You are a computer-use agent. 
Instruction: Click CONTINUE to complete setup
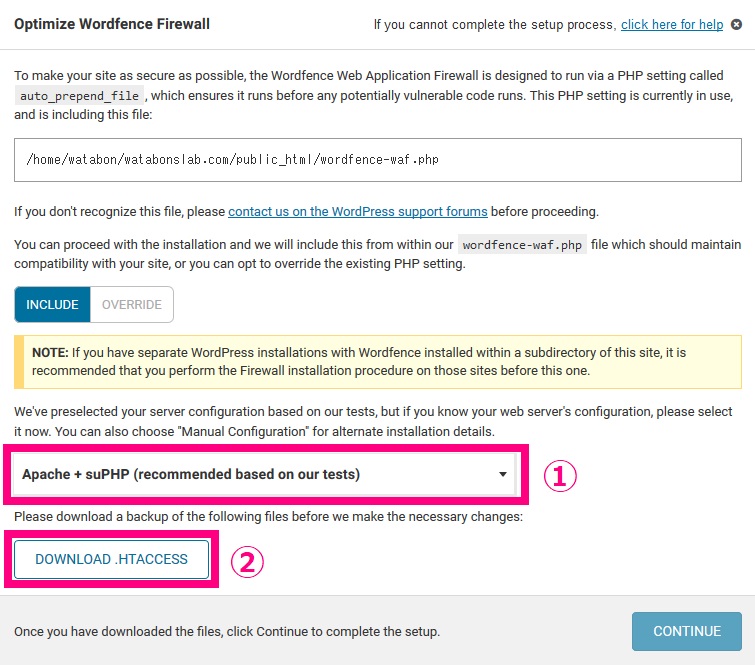(x=687, y=631)
